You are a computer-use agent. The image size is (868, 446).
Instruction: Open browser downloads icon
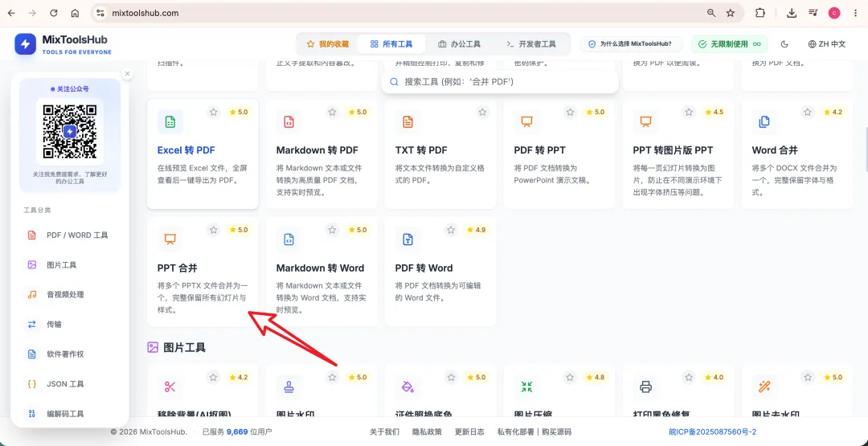[792, 13]
